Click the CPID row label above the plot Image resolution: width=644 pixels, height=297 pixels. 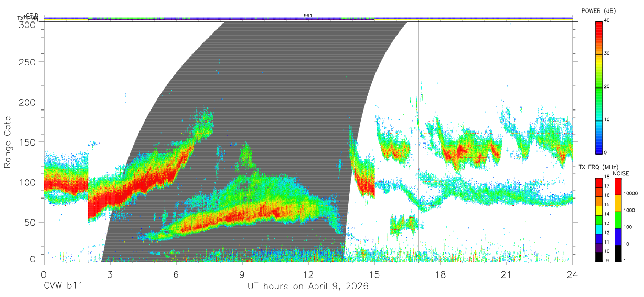pos(32,15)
